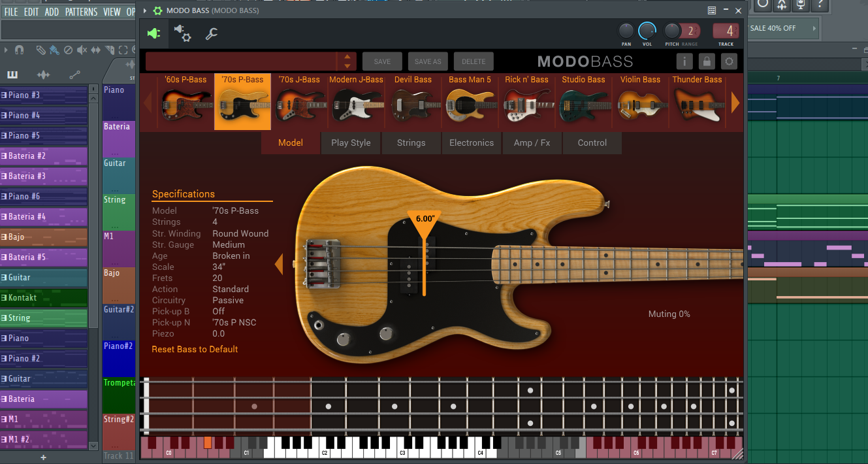Viewport: 868px width, 464px height.
Task: Click Reset Bass to Default
Action: click(x=195, y=349)
